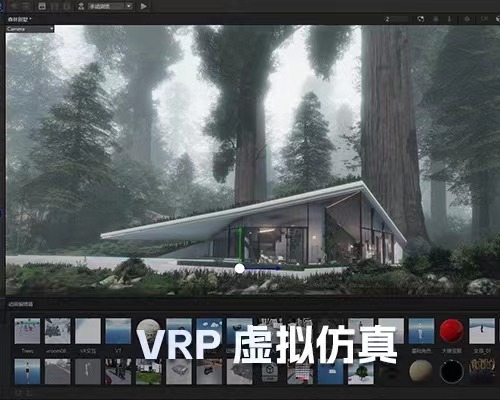Viewport: 500px width, 400px height.
Task: Select the dark vehicle on grey thumbnail in second row
Action: 209,371
